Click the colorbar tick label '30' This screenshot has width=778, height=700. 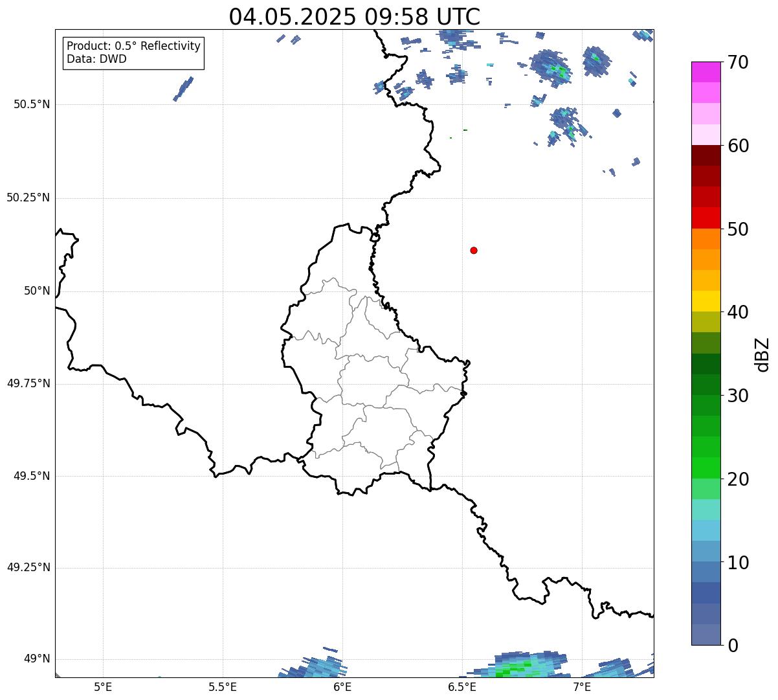tap(738, 396)
